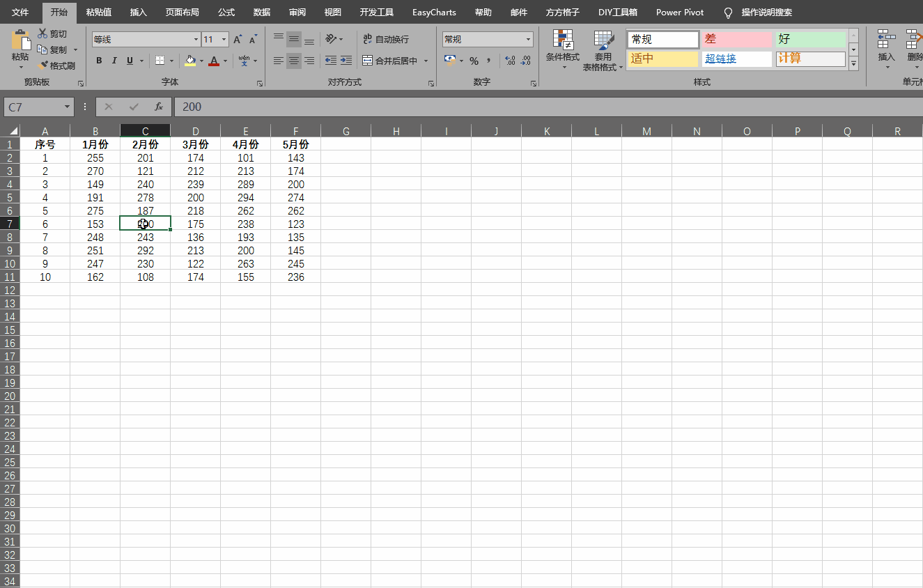Activate the Format Painter (格式刷)
Image resolution: width=923 pixels, height=588 pixels.
(x=56, y=65)
